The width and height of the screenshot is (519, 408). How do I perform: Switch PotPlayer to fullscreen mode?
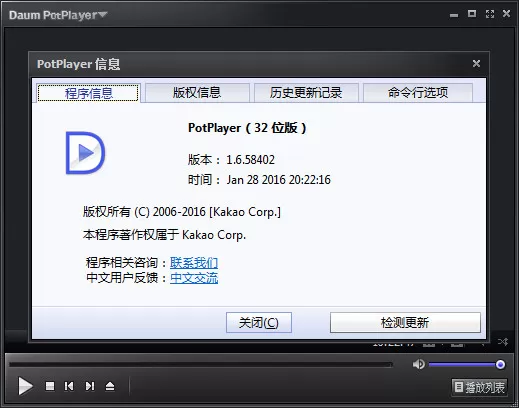point(490,14)
